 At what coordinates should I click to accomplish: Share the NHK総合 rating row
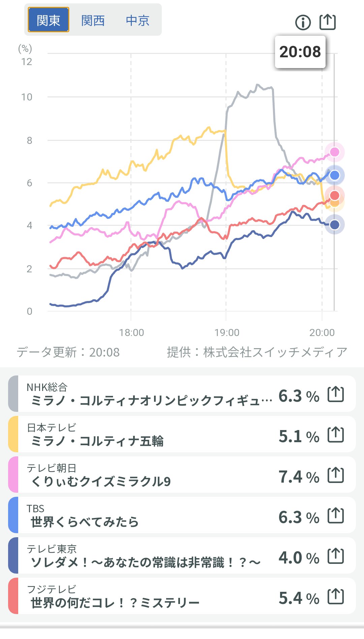[x=336, y=394]
